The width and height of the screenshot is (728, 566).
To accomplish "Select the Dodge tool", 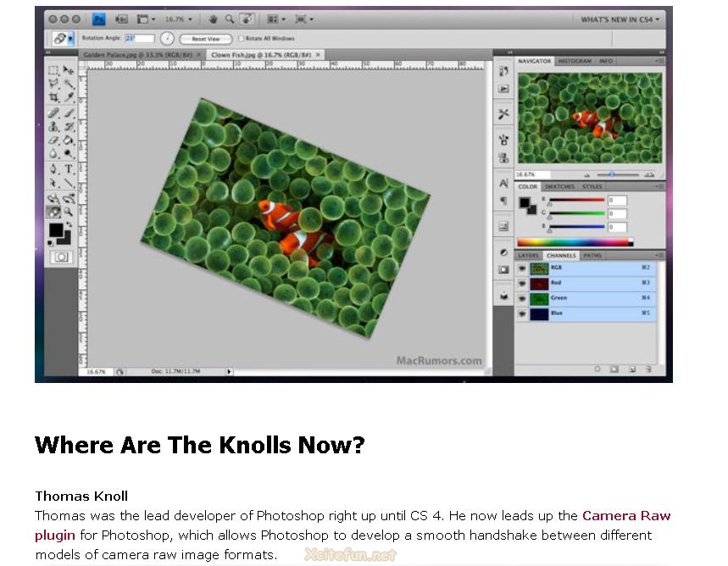I will point(69,153).
